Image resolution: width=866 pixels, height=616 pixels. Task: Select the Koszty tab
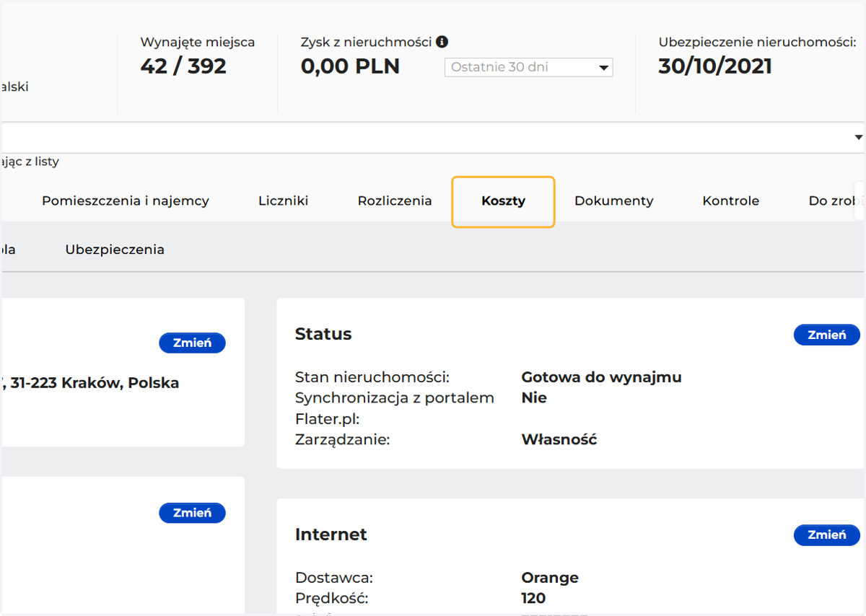click(503, 201)
